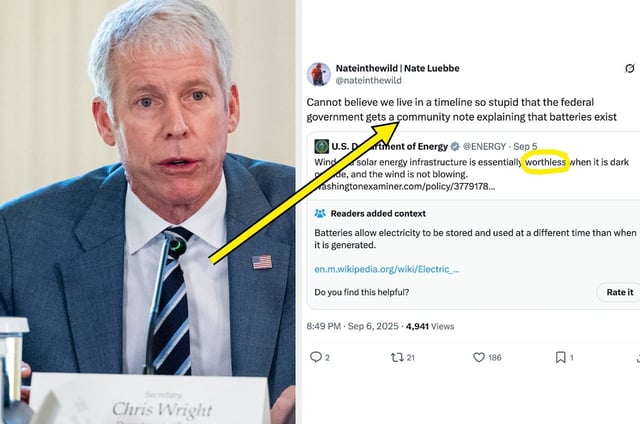Click the verified badge next to Department of Energy
Image resolution: width=640 pixels, height=424 pixels.
(x=455, y=146)
